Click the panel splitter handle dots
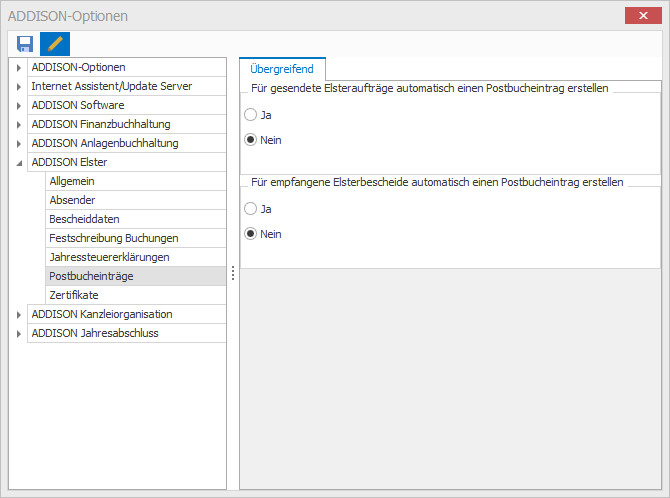Screen dimensions: 670x498 point(233,273)
